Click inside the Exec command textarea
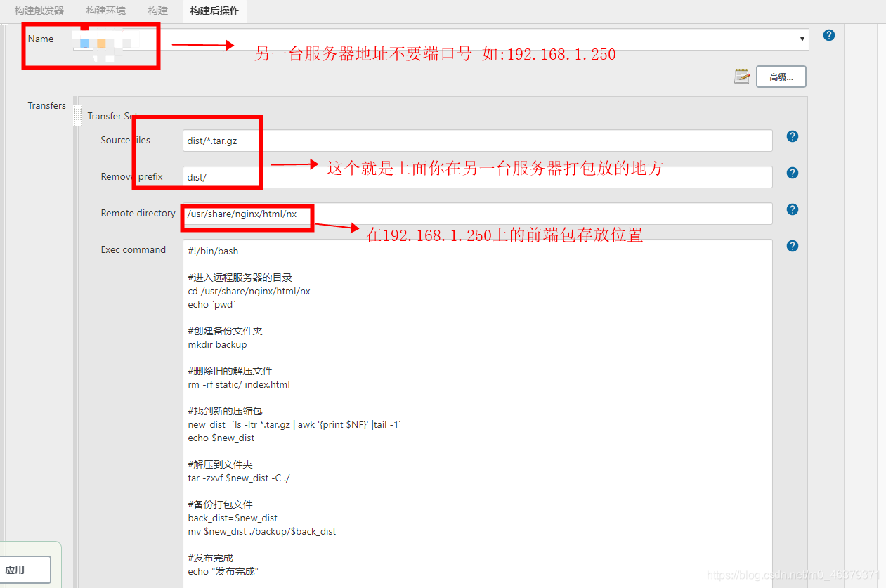The image size is (886, 588). (x=477, y=413)
